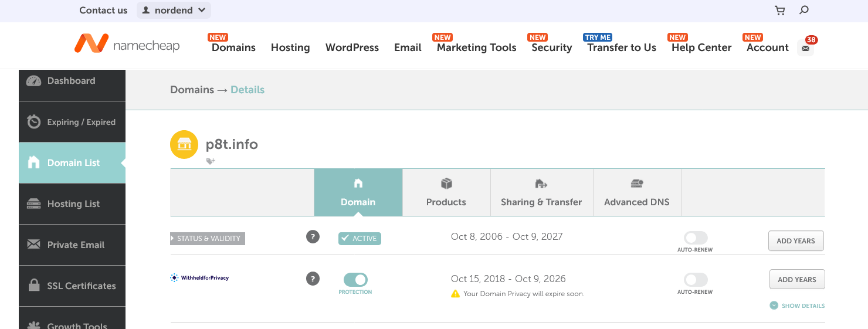Screen dimensions: 868x329
Task: Click the help icon beside WithheldforPrivacy
Action: pos(313,279)
